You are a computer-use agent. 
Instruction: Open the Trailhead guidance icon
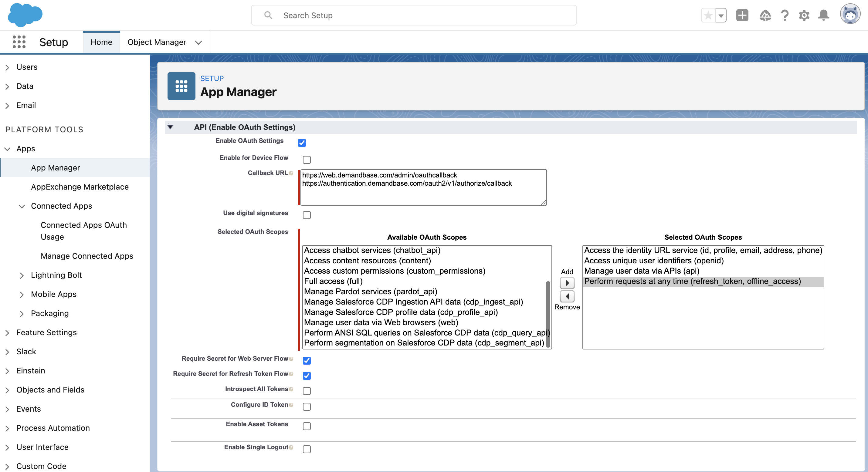[765, 15]
